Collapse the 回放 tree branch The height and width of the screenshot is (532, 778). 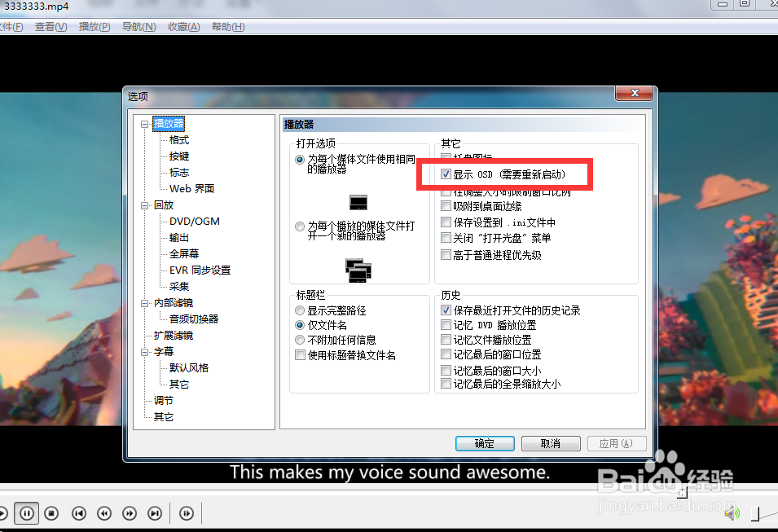143,204
